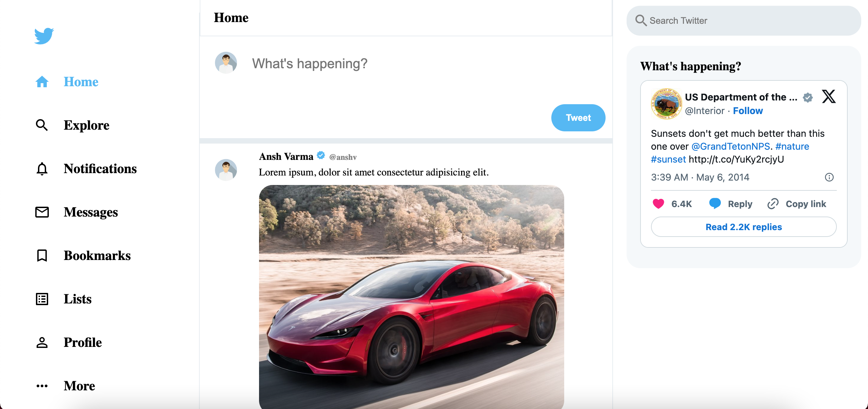Click the Bookmarks ribbon icon
This screenshot has width=868, height=409.
click(x=42, y=256)
